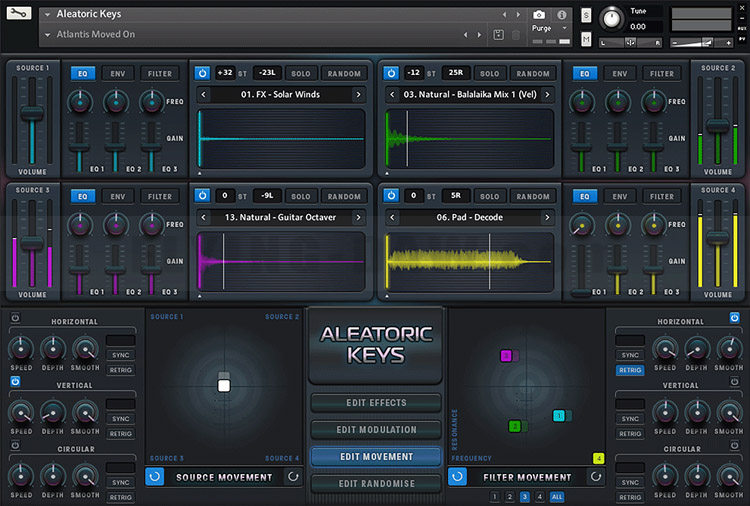
Task: Click the Solo S button in header
Action: [x=586, y=14]
